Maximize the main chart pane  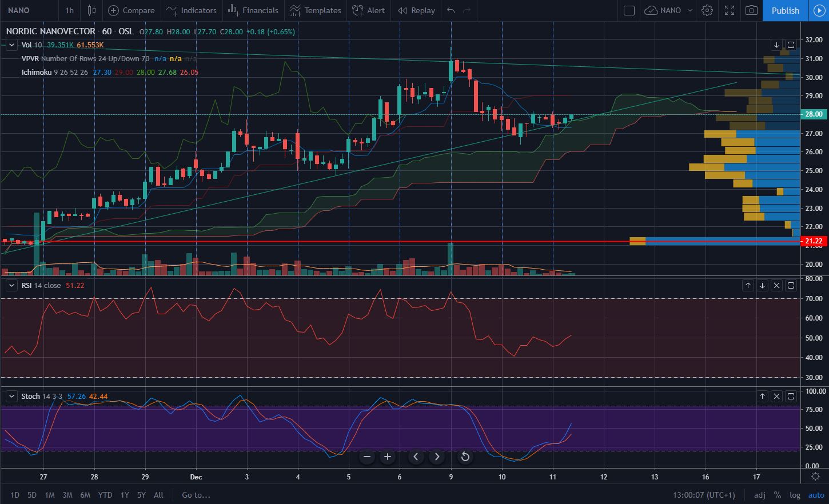(x=791, y=45)
